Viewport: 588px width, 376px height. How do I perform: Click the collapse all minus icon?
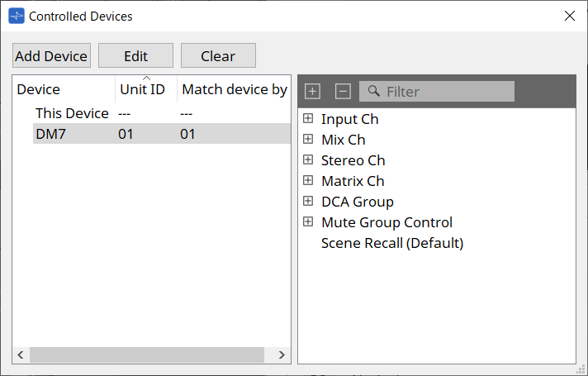tap(343, 92)
